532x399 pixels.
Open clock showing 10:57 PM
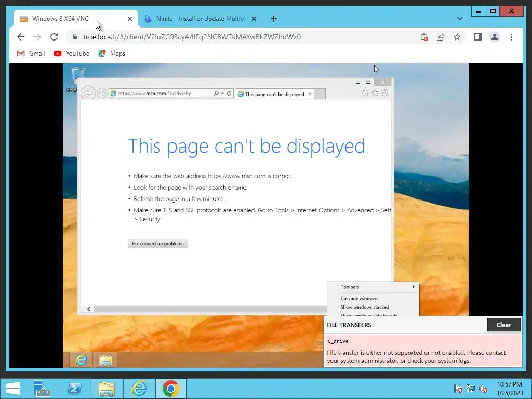click(x=509, y=389)
